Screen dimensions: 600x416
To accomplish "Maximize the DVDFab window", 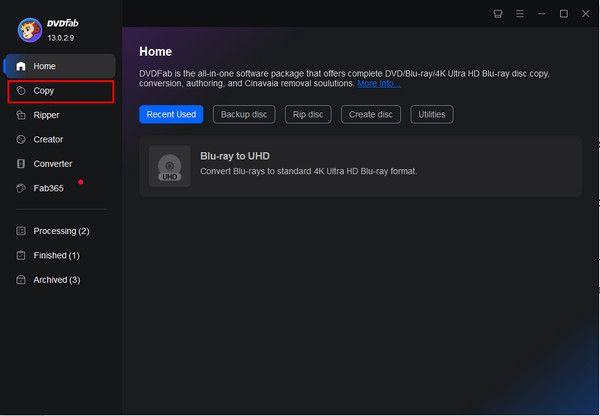I will pos(563,14).
